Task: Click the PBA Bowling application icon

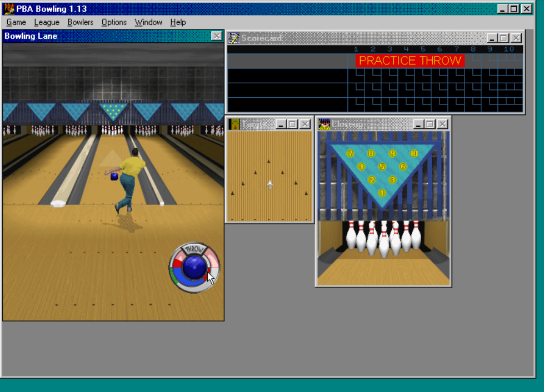Action: 7,8
